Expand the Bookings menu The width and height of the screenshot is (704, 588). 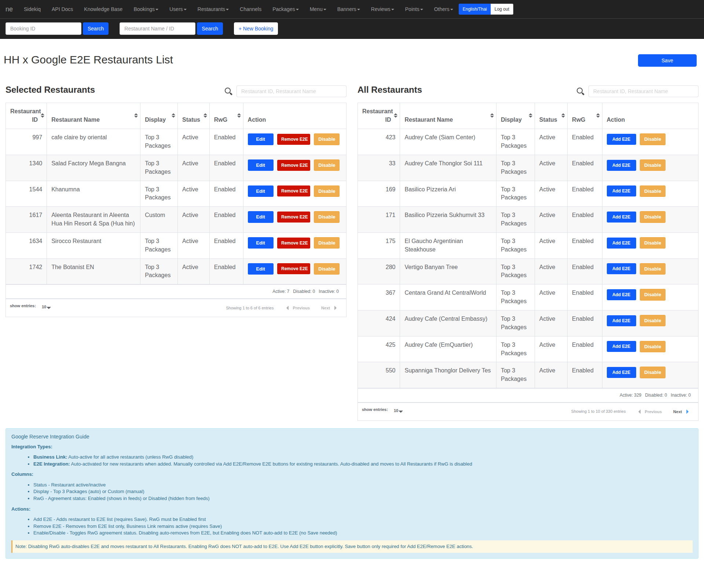(x=146, y=9)
